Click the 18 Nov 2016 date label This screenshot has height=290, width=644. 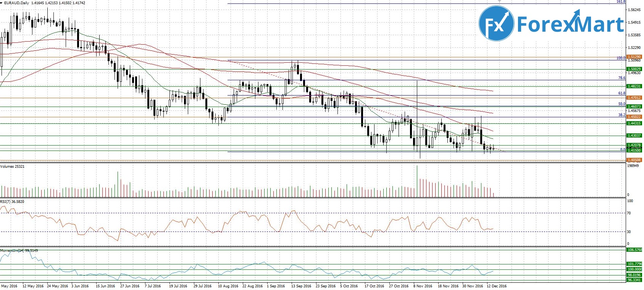448,286
